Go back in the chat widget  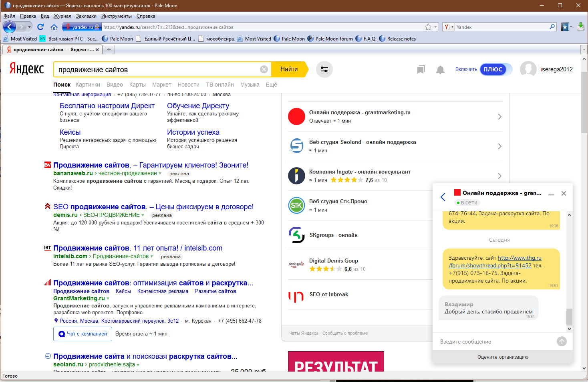coord(443,197)
